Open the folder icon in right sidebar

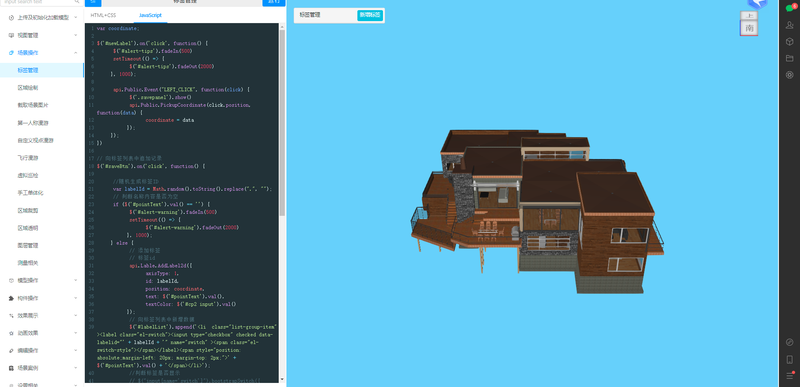(789, 58)
